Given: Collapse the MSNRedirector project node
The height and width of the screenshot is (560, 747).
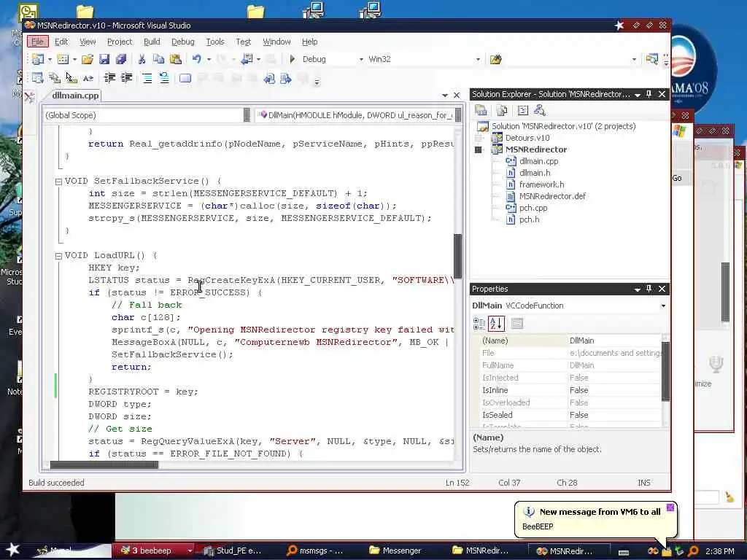Looking at the screenshot, I should [479, 149].
